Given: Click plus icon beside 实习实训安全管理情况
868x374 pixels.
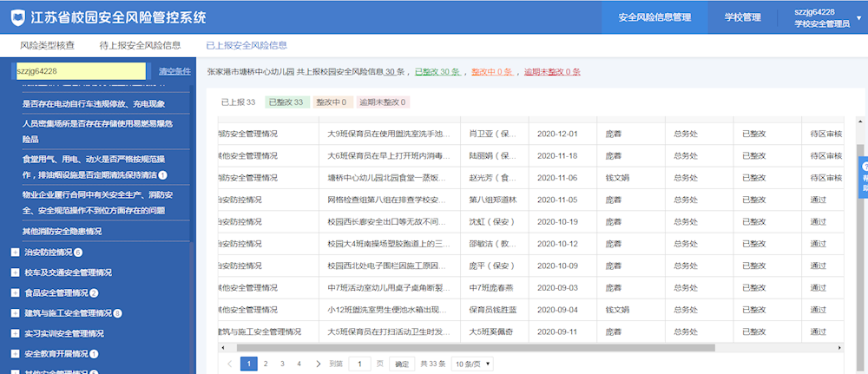Looking at the screenshot, I should 15,333.
